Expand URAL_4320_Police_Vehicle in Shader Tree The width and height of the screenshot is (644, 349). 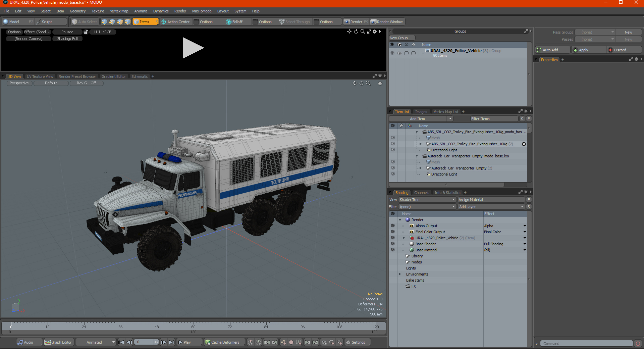click(x=404, y=238)
